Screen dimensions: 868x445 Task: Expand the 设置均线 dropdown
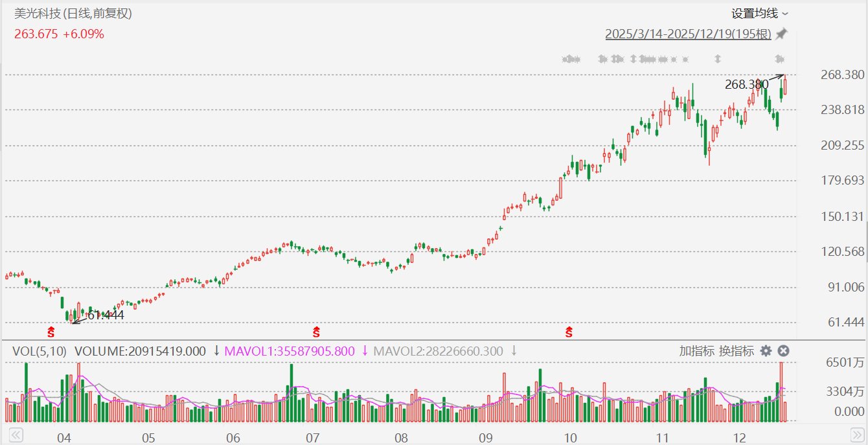point(760,13)
